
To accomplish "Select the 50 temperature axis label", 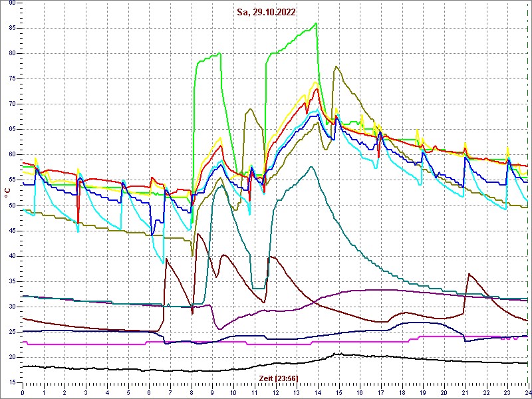I will pos(11,205).
